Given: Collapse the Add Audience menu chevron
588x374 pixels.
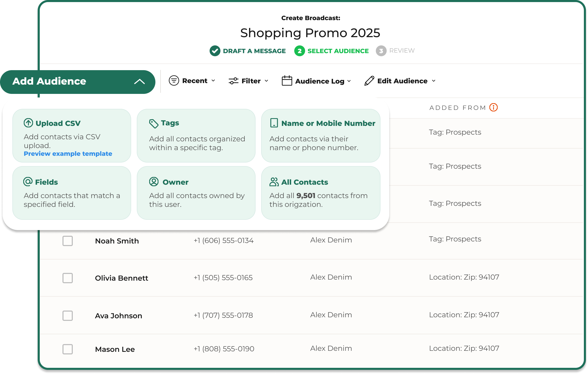Looking at the screenshot, I should [x=139, y=82].
